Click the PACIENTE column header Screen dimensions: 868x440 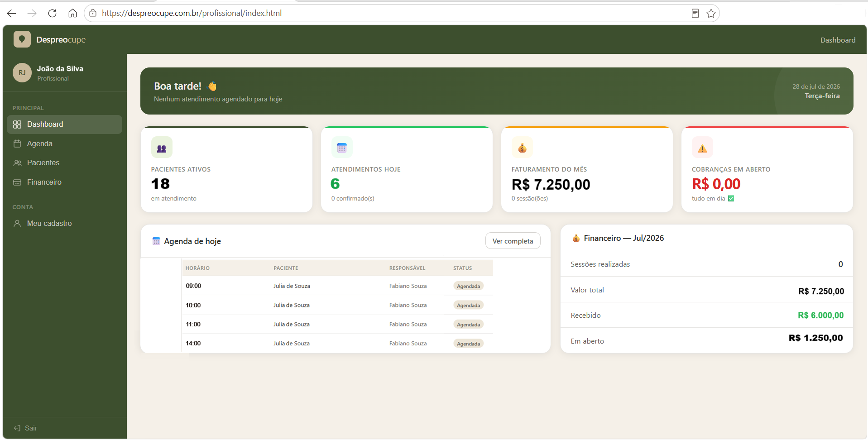pos(286,268)
